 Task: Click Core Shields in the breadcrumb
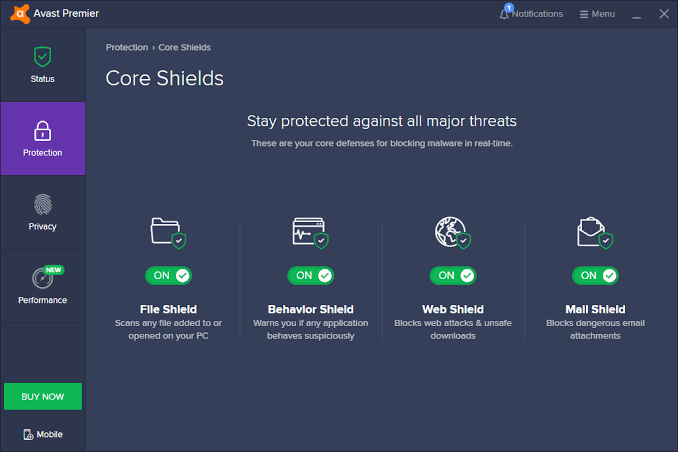(x=184, y=47)
